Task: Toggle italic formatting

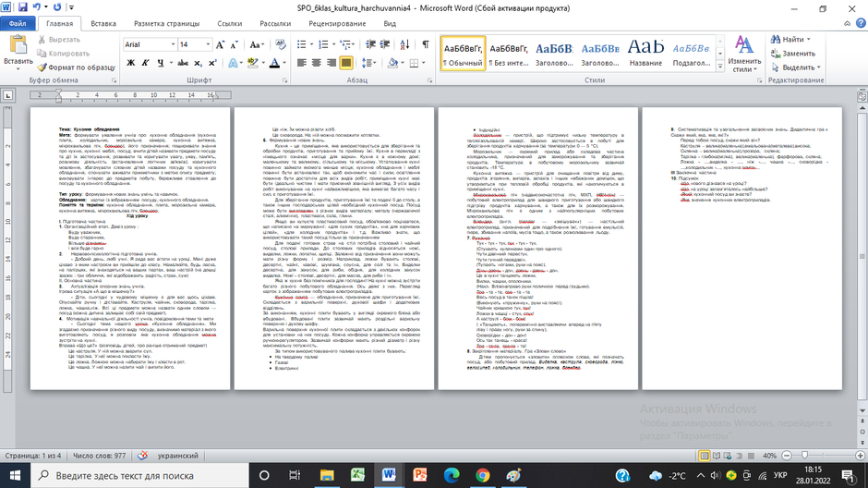Action: [x=145, y=63]
